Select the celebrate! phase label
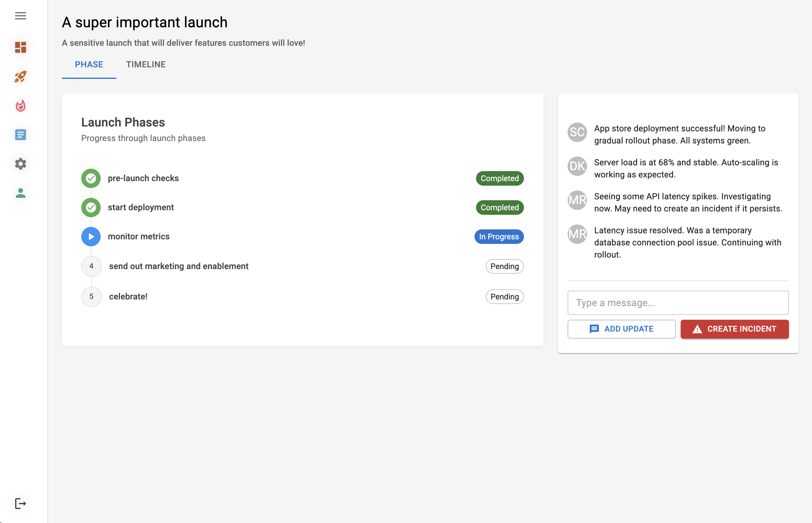 [x=128, y=296]
